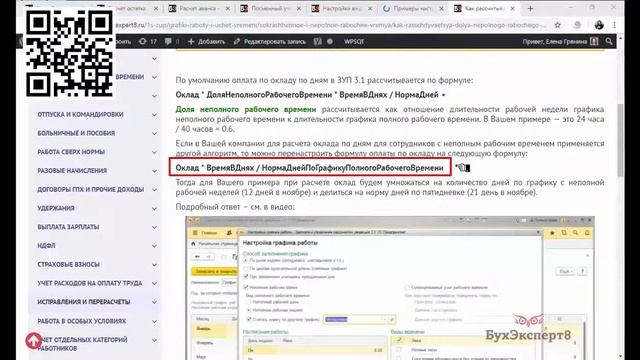The image size is (640, 360).
Task: Follow green 'Доля неполного рабочего времени' link
Action: coord(246,109)
